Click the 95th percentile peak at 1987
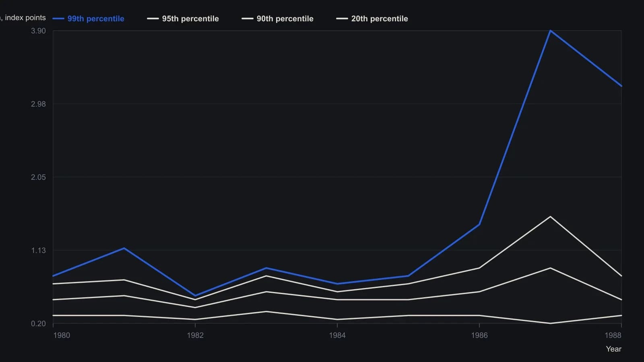Screen dimensions: 644x362 (x=550, y=217)
